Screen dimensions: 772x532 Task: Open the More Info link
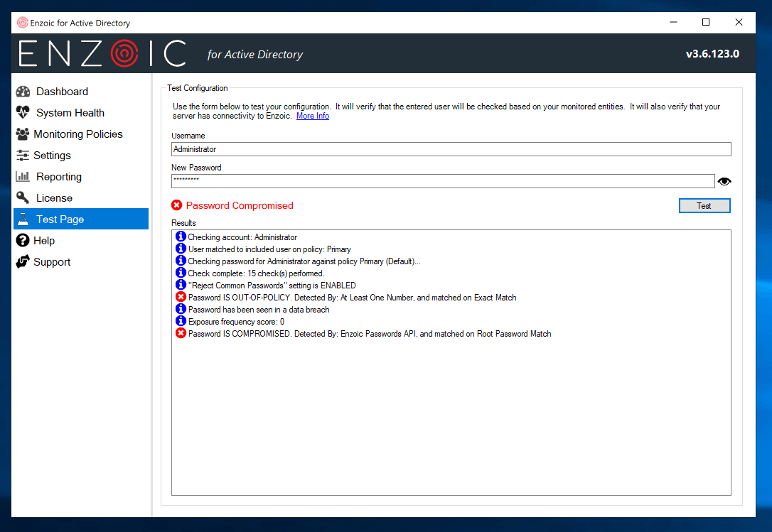tap(312, 116)
